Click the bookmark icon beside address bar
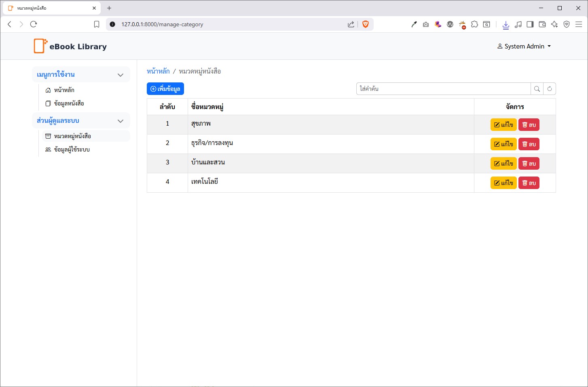Screen dimensions: 588x387 pyautogui.click(x=97, y=24)
